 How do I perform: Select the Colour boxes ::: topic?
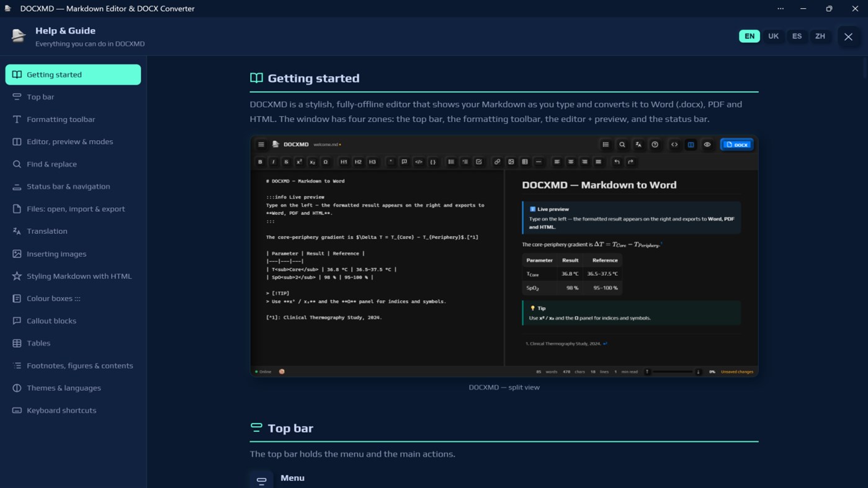pos(73,298)
